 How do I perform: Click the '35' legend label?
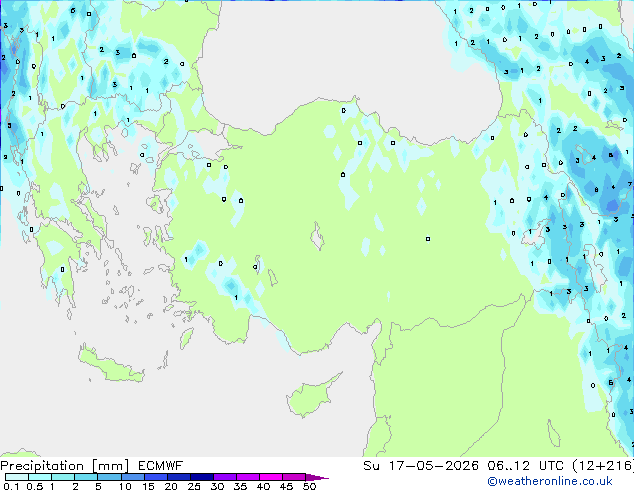point(240,486)
